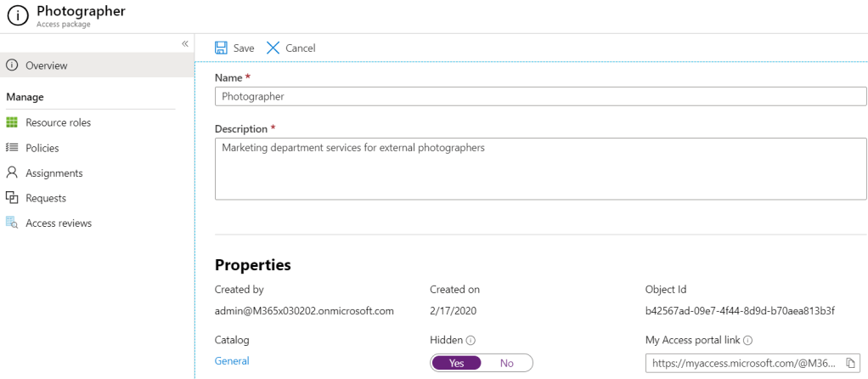Screen dimensions: 868x379
Task: Click the Save disk icon
Action: coord(221,48)
